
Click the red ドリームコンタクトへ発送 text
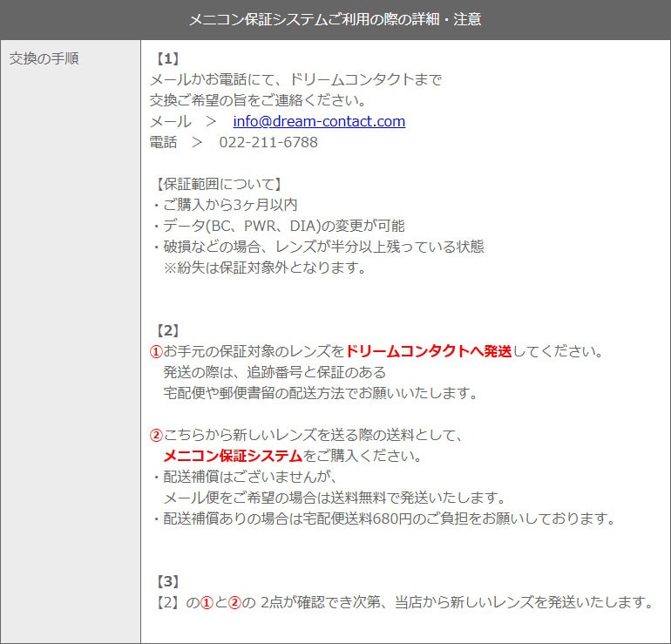429,351
